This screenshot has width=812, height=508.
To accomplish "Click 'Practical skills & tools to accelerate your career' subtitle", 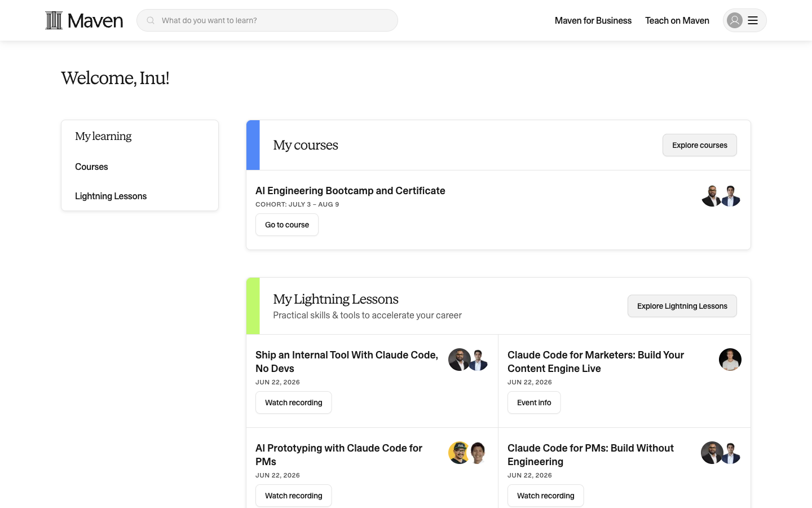I will pos(367,316).
